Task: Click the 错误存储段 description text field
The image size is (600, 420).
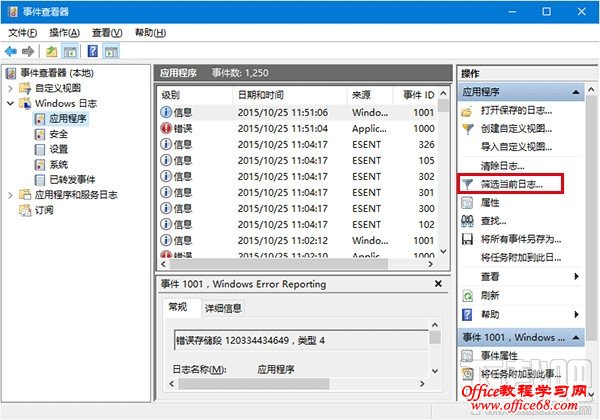Action: (x=301, y=340)
